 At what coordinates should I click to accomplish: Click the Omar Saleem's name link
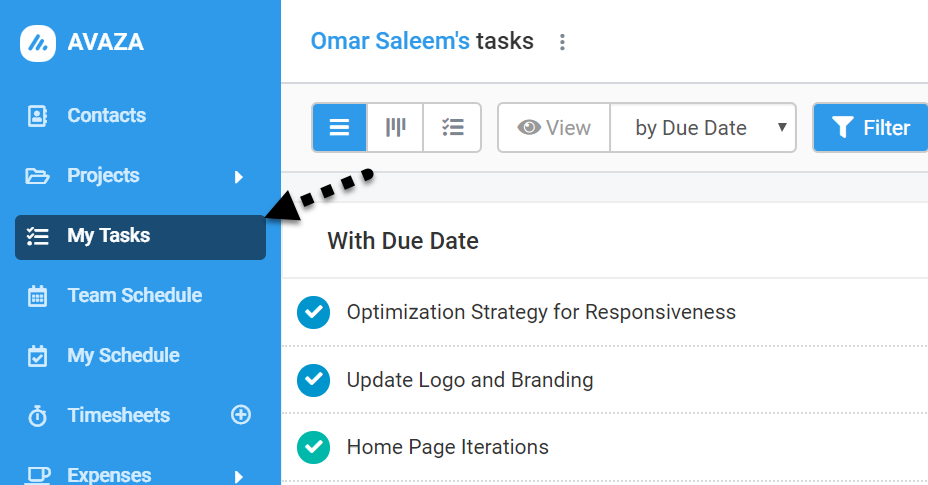pyautogui.click(x=390, y=41)
